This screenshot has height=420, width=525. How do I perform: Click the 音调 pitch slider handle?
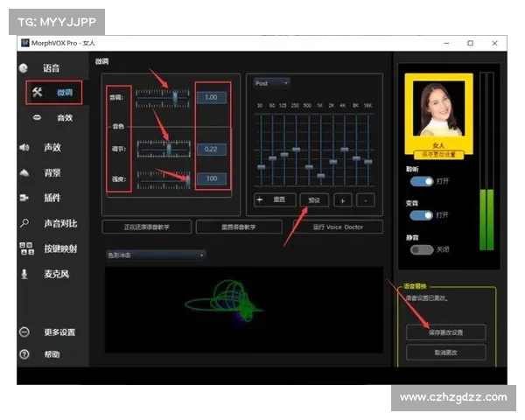[175, 97]
